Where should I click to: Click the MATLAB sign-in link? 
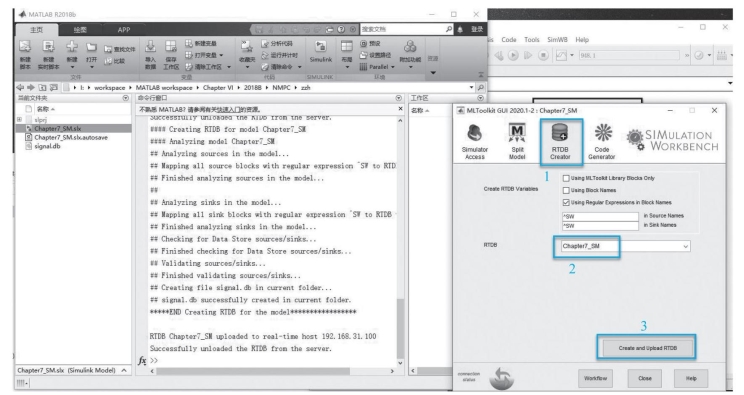click(477, 29)
